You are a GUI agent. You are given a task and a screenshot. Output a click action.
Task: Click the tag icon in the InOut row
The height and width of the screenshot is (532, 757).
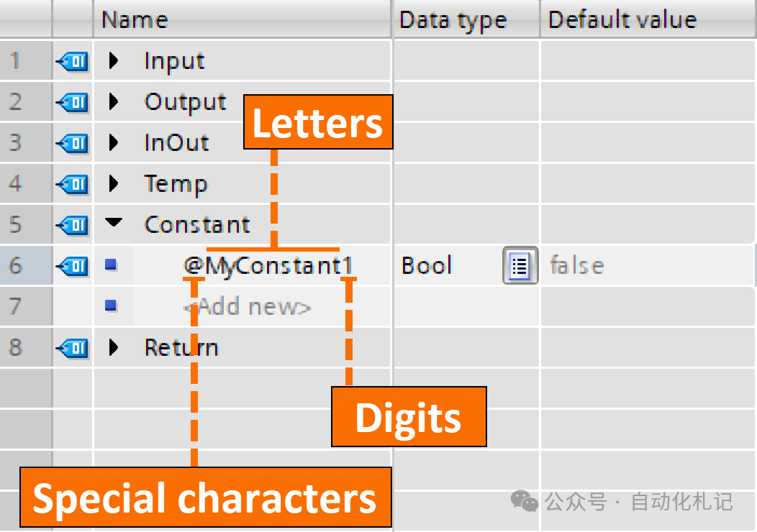tap(73, 143)
